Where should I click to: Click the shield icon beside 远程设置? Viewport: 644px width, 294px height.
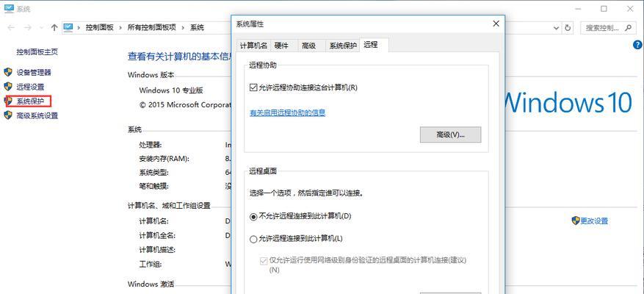pos(8,87)
